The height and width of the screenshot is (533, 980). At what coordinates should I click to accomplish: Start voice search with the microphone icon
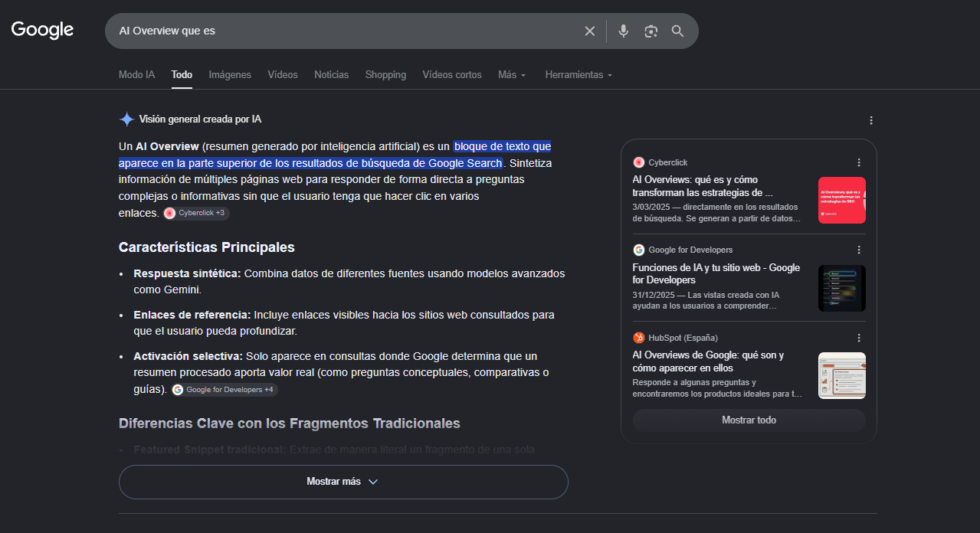(624, 31)
